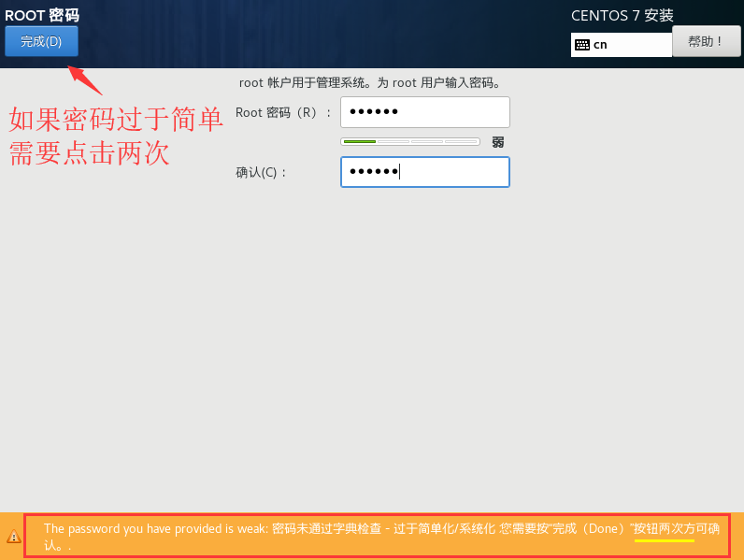Click the ROOT 密码 page title

42,15
